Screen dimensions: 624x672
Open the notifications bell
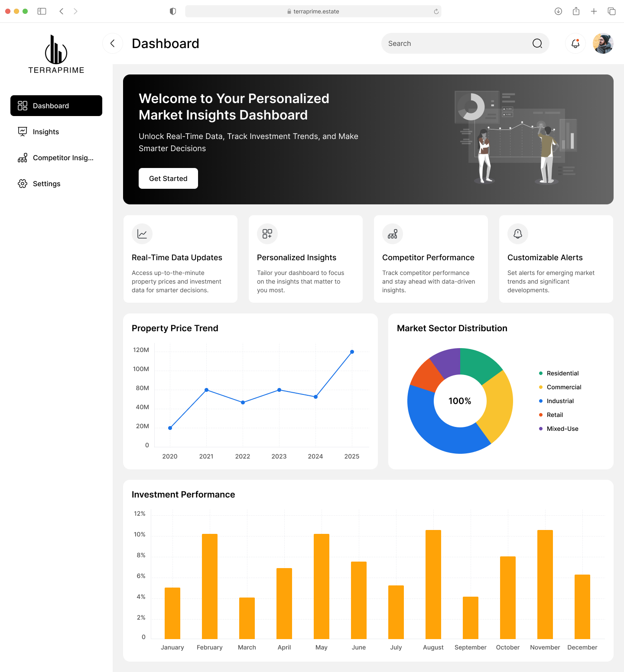[x=575, y=43]
